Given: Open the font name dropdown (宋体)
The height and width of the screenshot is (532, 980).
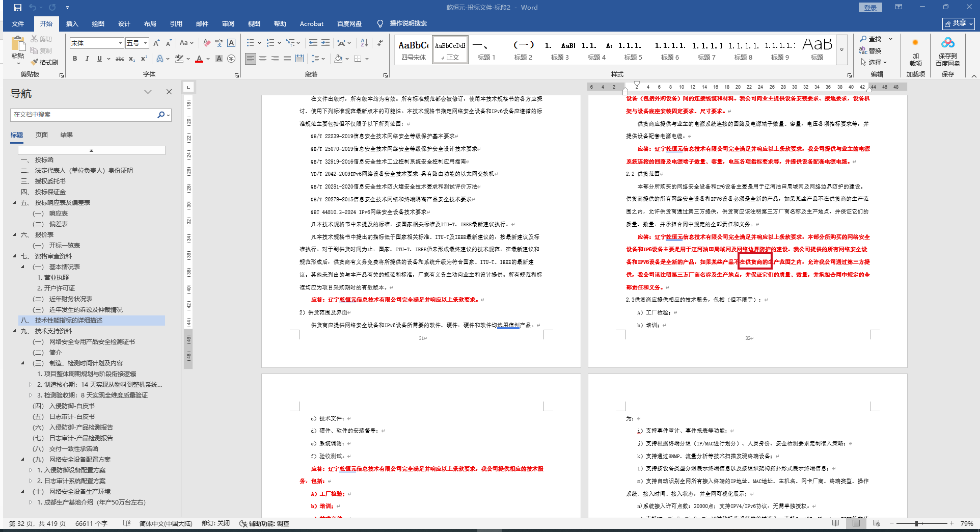Looking at the screenshot, I should [120, 43].
